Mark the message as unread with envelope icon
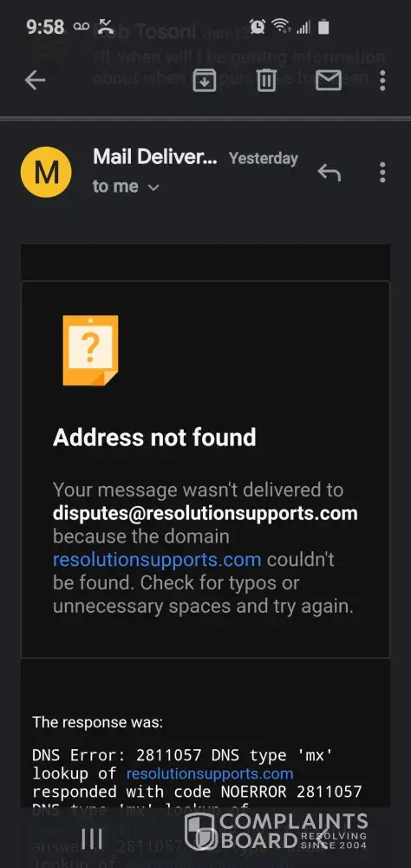The image size is (411, 868). coord(328,81)
